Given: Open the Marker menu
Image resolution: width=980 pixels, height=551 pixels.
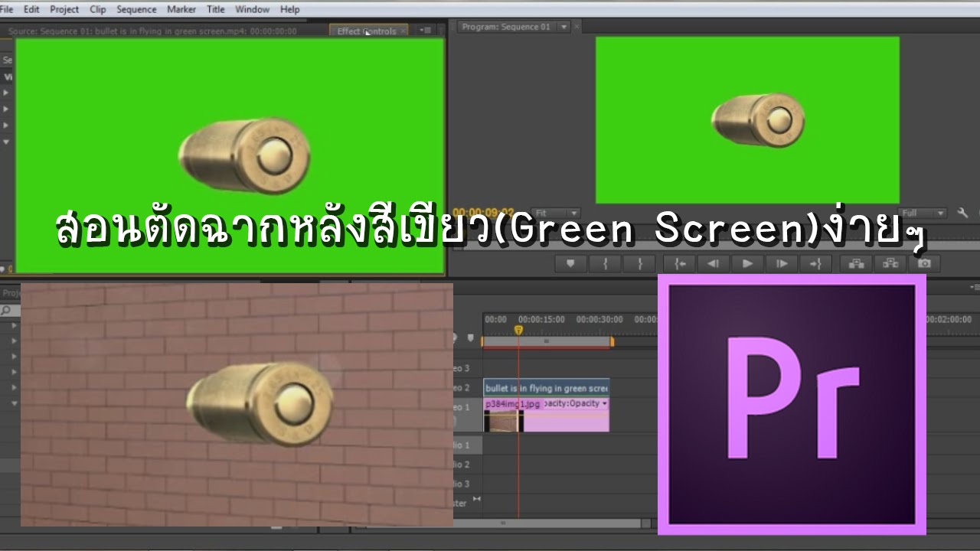Looking at the screenshot, I should (x=181, y=9).
